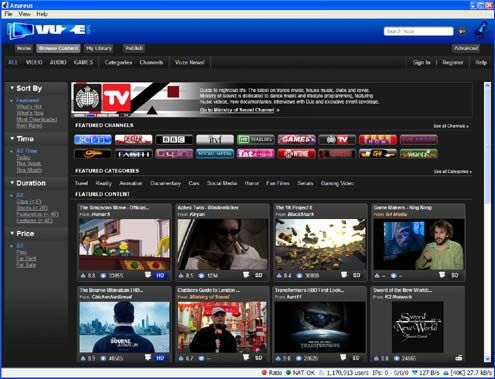Select the Gaming Video featured category
Screen dimensions: 495x379
(x=337, y=183)
